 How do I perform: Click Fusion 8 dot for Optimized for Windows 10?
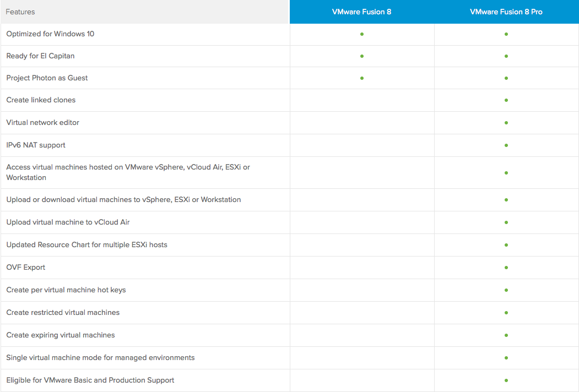click(362, 34)
